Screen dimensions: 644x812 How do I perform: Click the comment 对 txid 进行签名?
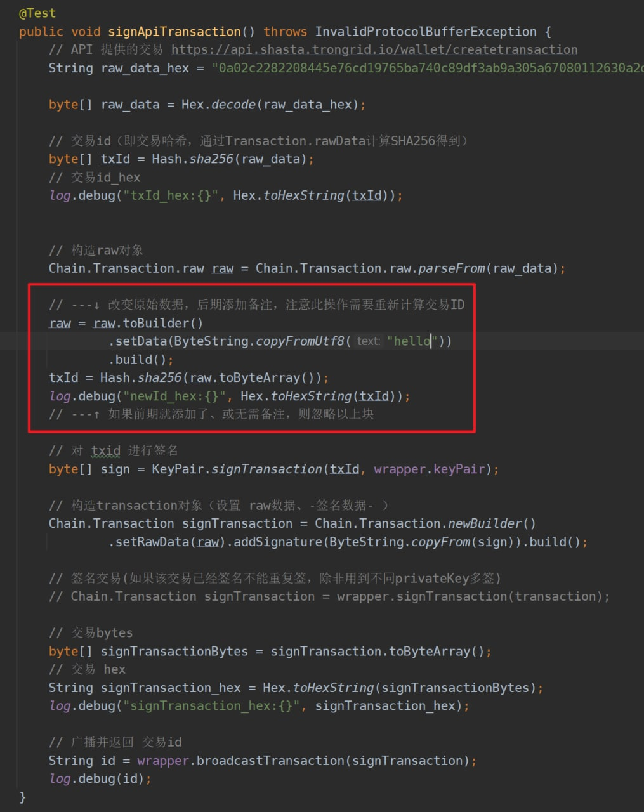pyautogui.click(x=114, y=451)
